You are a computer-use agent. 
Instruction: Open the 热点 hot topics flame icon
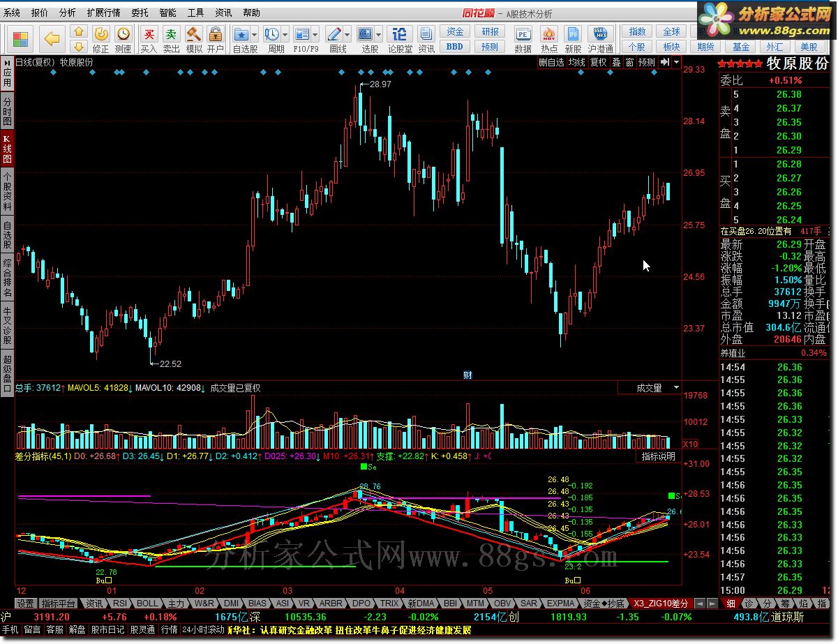(x=549, y=33)
